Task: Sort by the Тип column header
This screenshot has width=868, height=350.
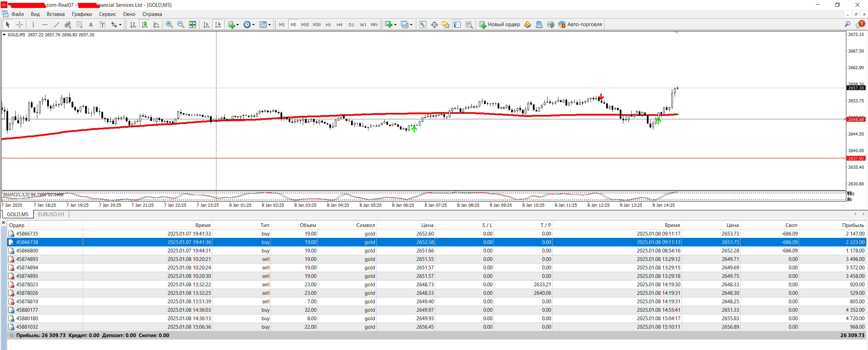Action: point(242,225)
